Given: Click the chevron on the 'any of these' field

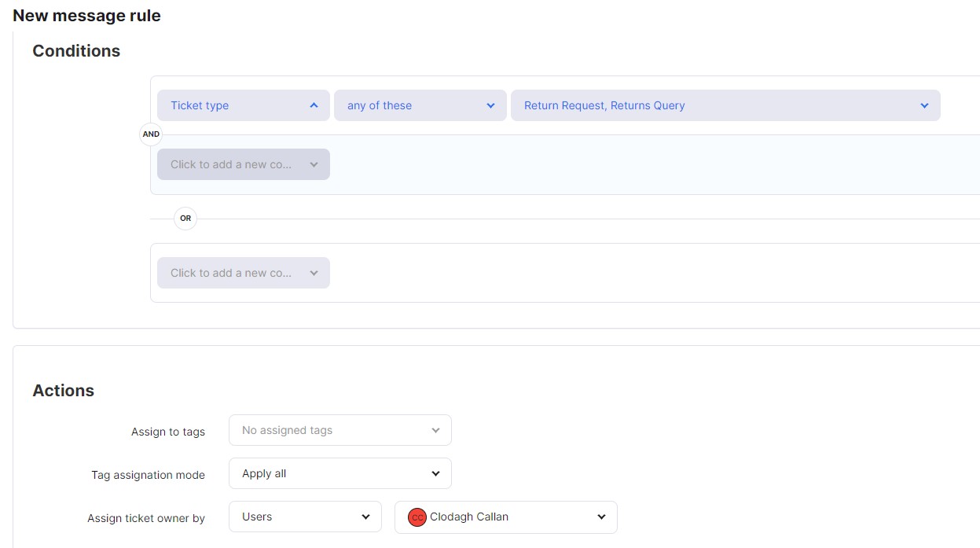Looking at the screenshot, I should click(490, 105).
